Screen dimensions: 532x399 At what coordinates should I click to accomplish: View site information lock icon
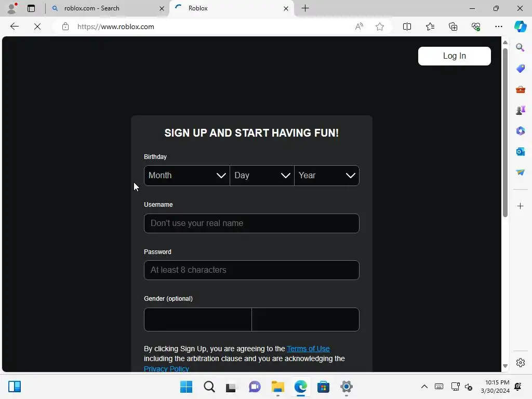pyautogui.click(x=65, y=26)
